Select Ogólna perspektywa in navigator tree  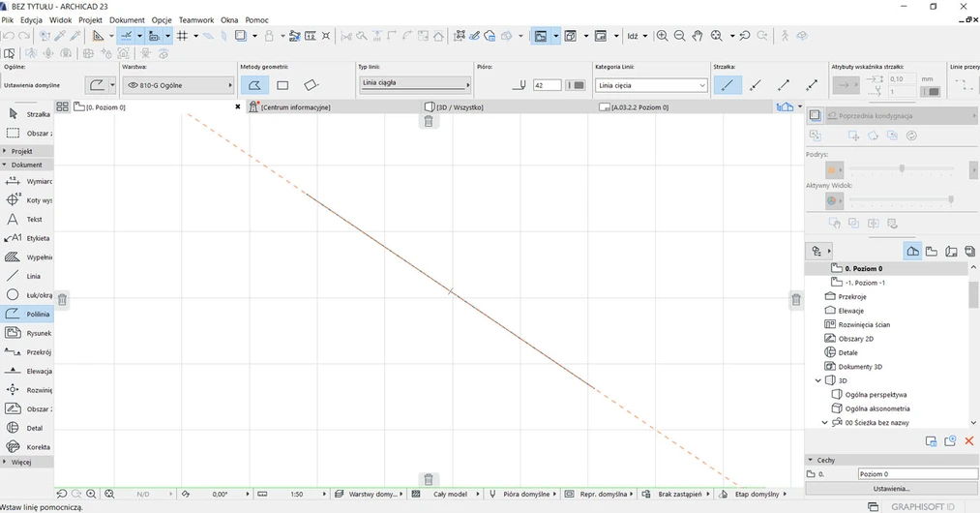[876, 395]
